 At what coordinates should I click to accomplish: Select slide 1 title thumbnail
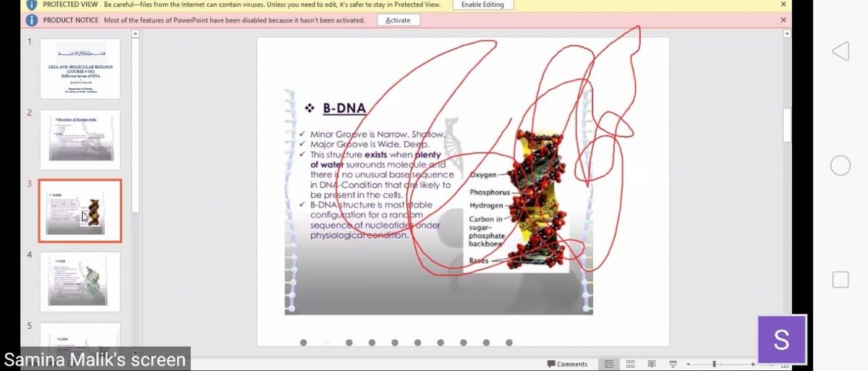pyautogui.click(x=80, y=69)
